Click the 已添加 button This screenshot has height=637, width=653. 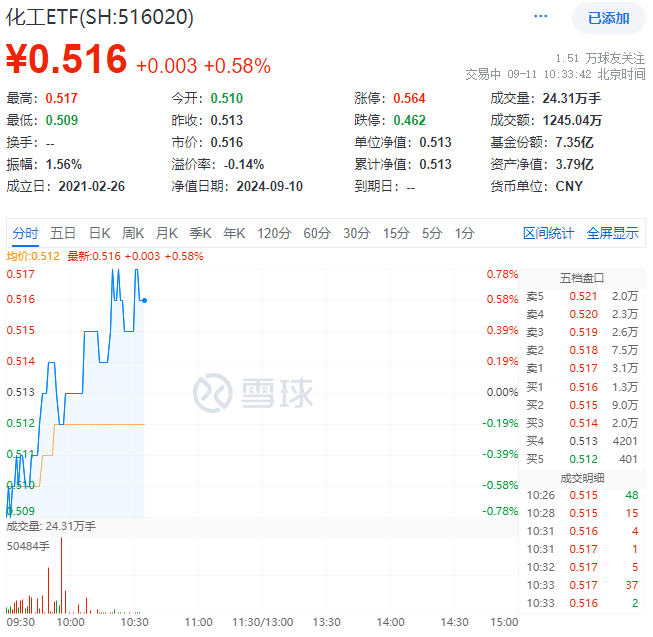coord(608,18)
